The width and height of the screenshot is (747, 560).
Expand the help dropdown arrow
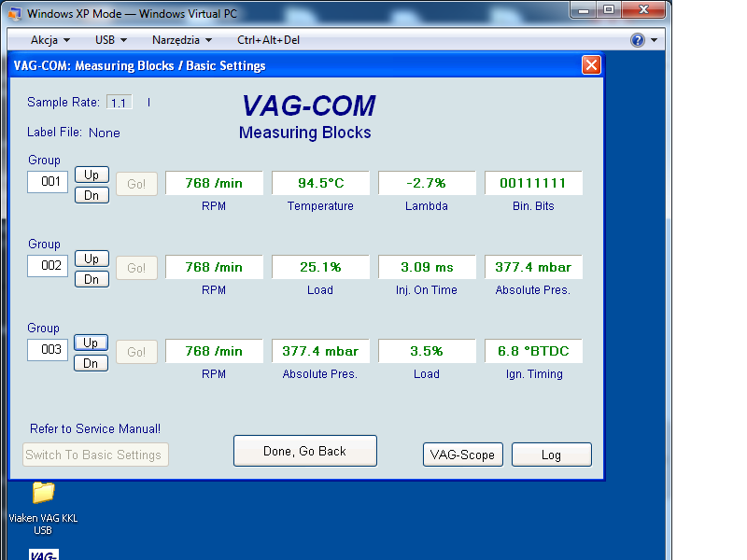tap(655, 40)
